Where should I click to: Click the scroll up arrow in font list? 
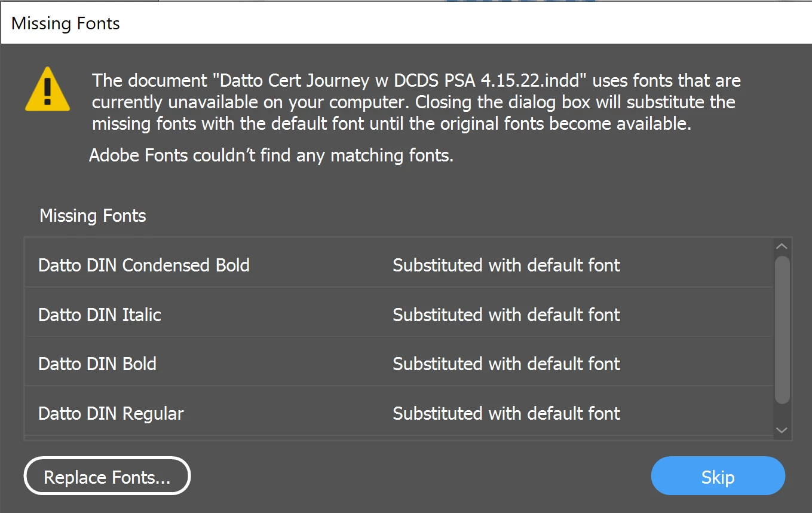[x=782, y=246]
